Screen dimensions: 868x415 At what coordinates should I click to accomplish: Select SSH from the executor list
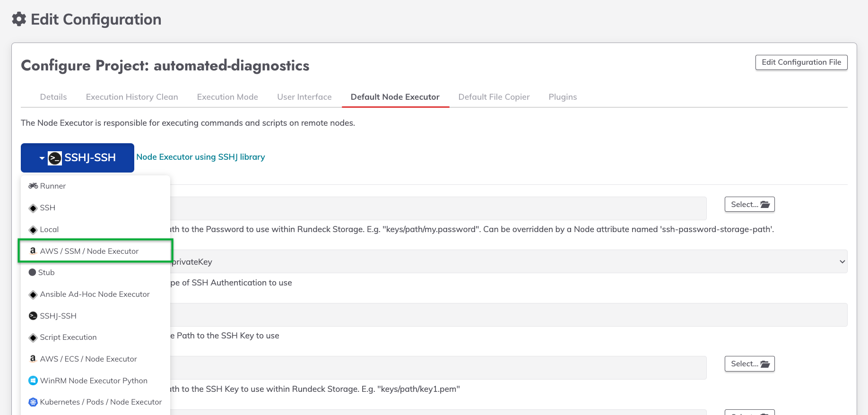coord(95,207)
